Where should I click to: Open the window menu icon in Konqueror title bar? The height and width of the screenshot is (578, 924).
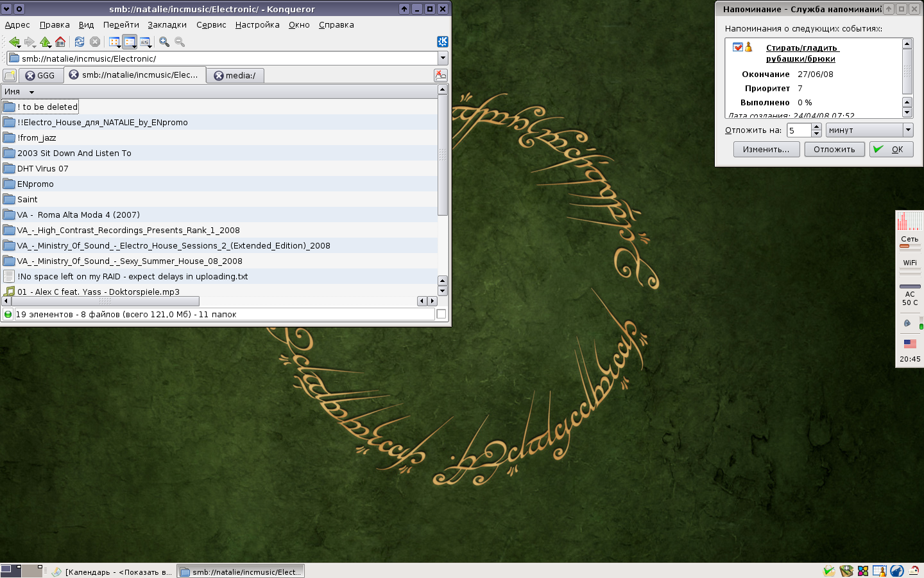click(x=7, y=9)
